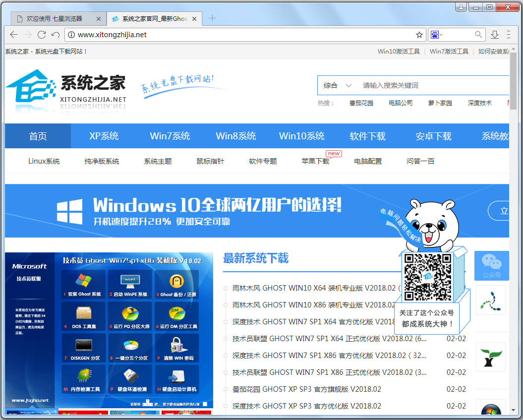Viewport: 523px width, 420px height.
Task: Click the Baidu paw search engine icon
Action: tap(435, 35)
